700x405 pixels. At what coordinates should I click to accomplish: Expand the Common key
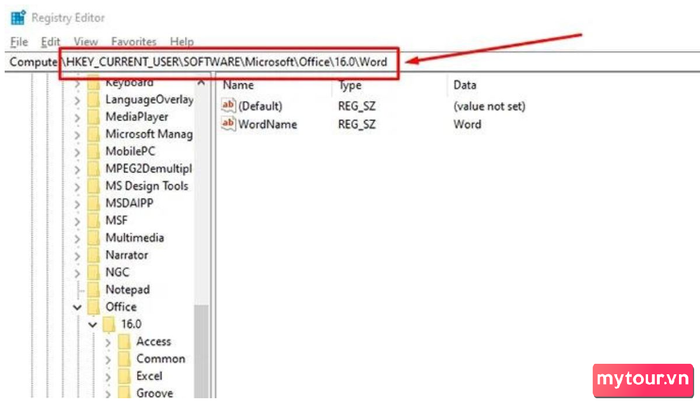click(108, 359)
